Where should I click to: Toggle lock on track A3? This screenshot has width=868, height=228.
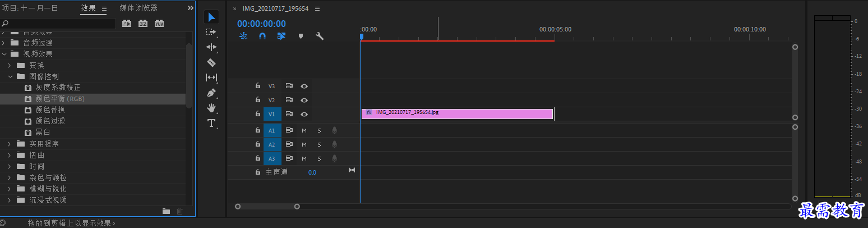(x=258, y=158)
